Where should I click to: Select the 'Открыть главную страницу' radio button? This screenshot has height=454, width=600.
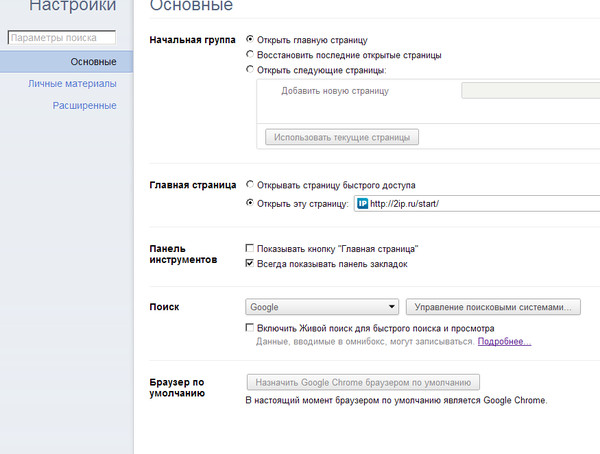click(249, 40)
